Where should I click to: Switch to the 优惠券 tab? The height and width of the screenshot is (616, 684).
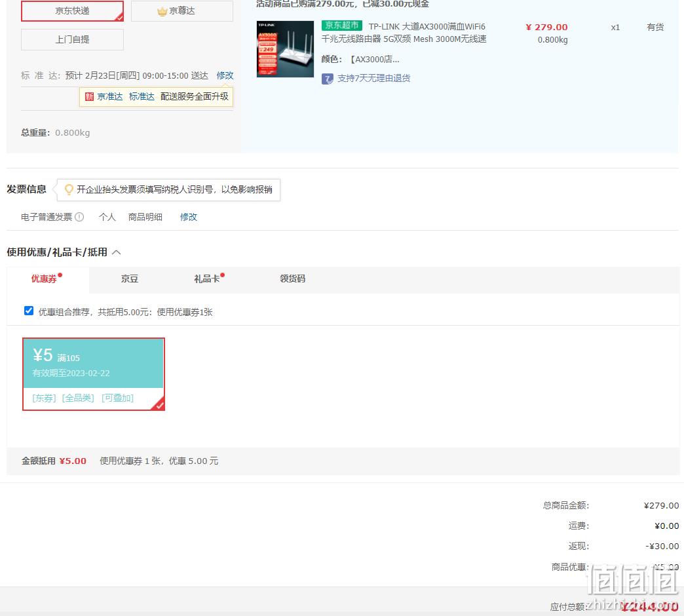pyautogui.click(x=48, y=279)
